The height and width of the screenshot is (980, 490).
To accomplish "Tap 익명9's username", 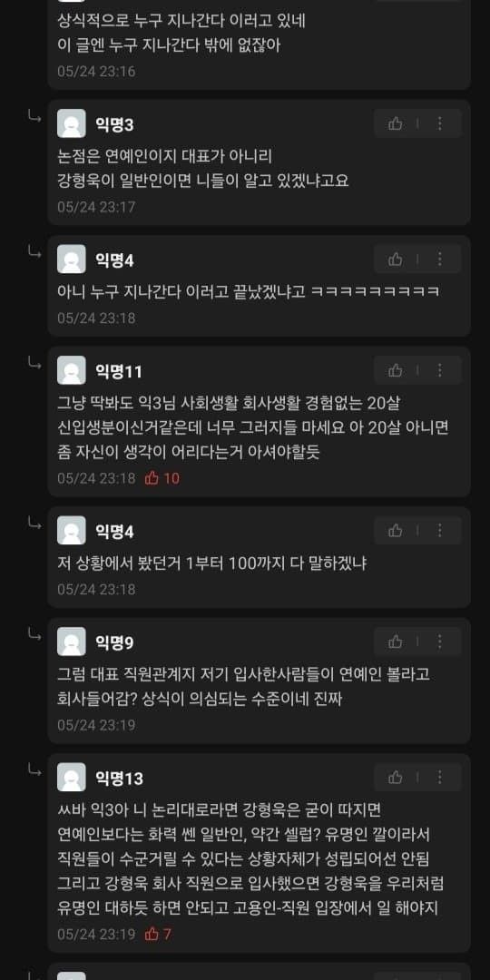I will pyautogui.click(x=114, y=642).
